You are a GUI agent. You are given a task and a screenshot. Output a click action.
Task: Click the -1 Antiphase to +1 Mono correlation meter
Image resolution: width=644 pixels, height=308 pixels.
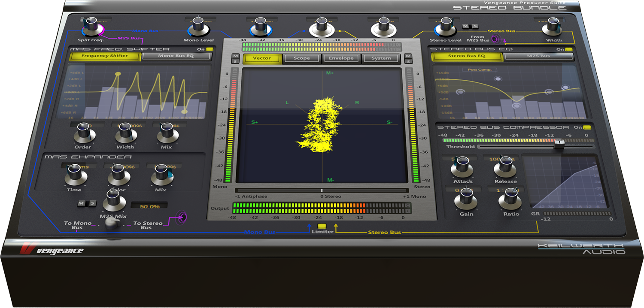pyautogui.click(x=322, y=190)
